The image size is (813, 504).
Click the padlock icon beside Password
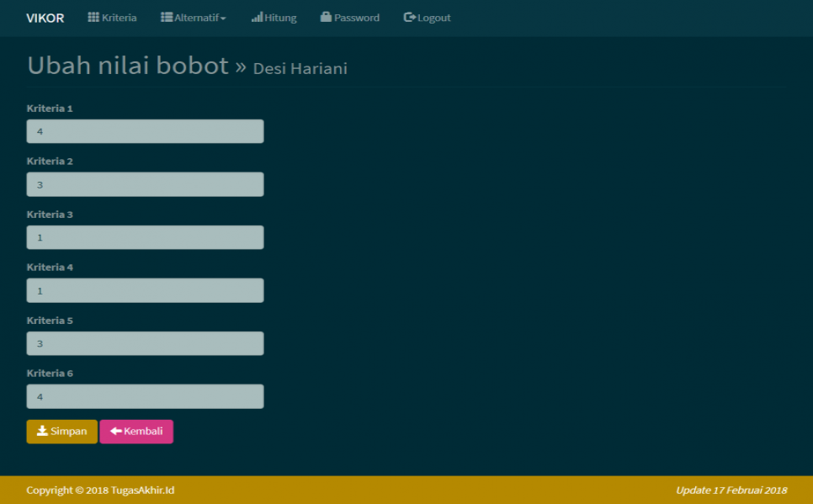(x=327, y=17)
